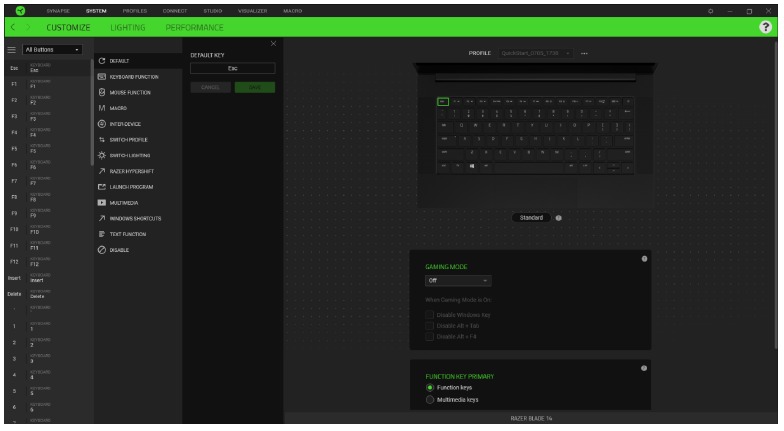The width and height of the screenshot is (784, 431).
Task: Select the F5 row in button list
Action: coord(48,148)
